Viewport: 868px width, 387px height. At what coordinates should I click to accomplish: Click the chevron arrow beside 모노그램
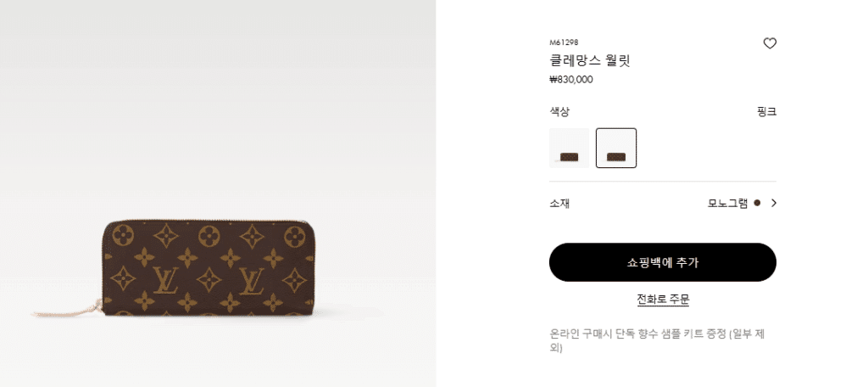click(x=773, y=203)
